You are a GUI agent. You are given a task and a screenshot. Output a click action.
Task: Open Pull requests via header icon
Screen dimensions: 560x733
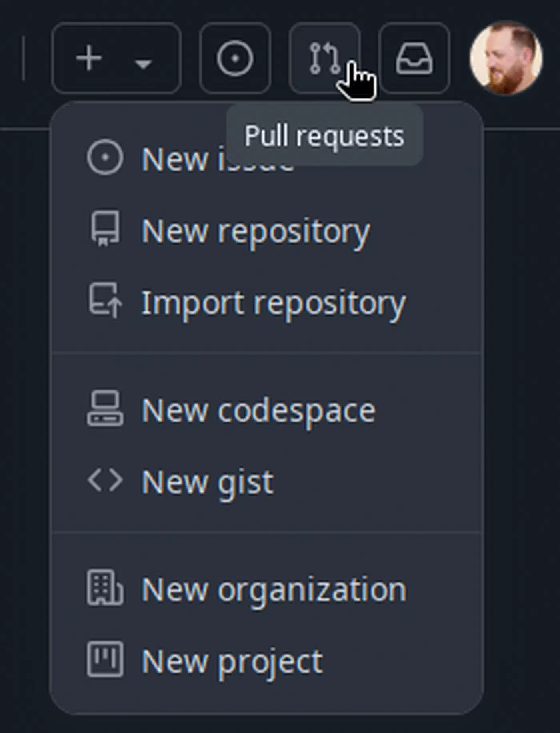click(325, 58)
